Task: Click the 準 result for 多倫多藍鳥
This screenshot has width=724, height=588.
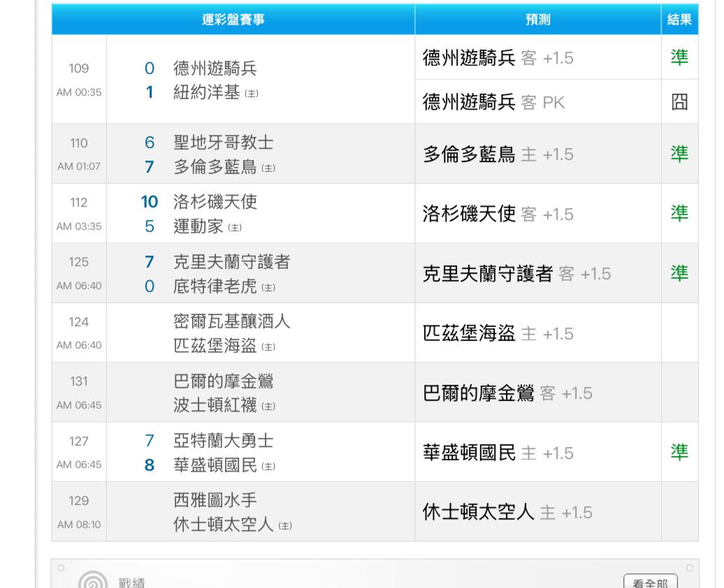Action: click(x=680, y=154)
